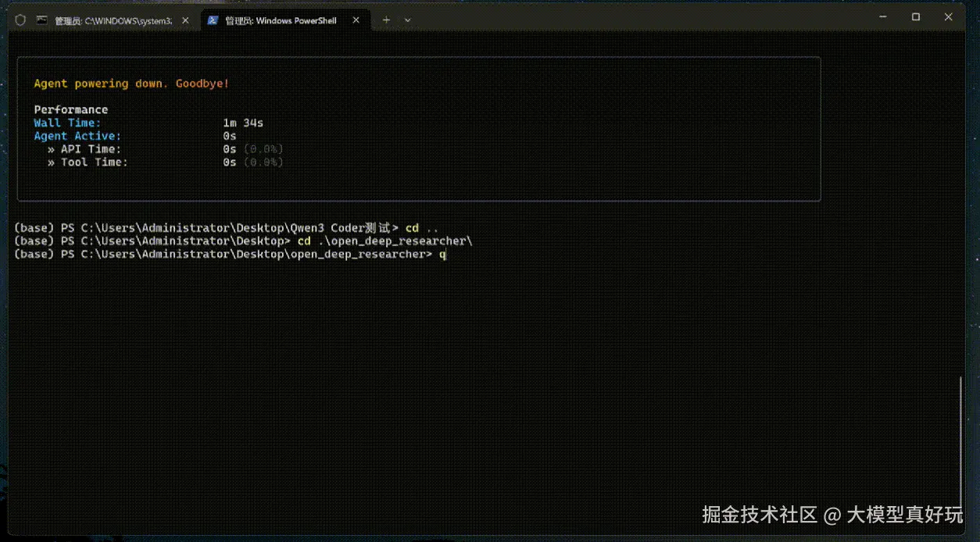Screen dimensions: 980x542
Task: Select the '1m 34s' wall time value
Action: [245, 123]
